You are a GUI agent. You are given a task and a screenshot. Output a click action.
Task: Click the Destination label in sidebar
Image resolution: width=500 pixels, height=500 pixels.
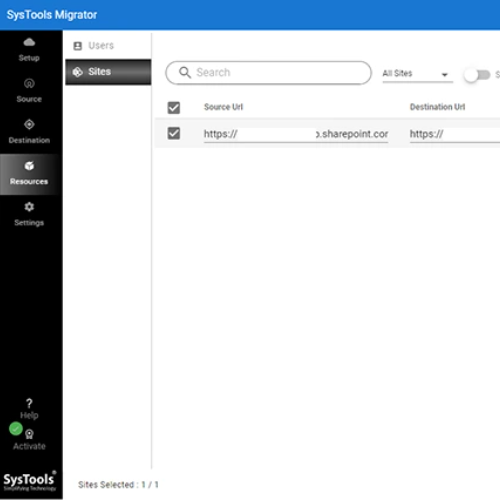coord(29,140)
